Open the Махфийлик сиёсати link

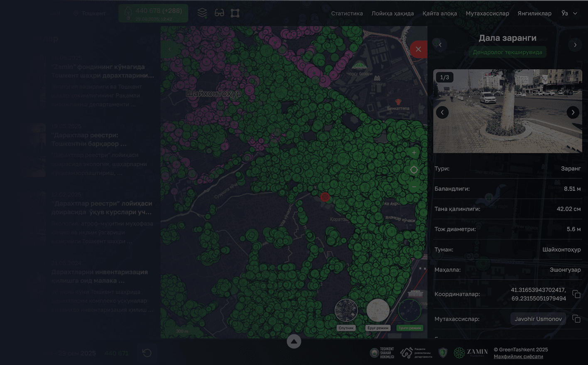(518, 356)
